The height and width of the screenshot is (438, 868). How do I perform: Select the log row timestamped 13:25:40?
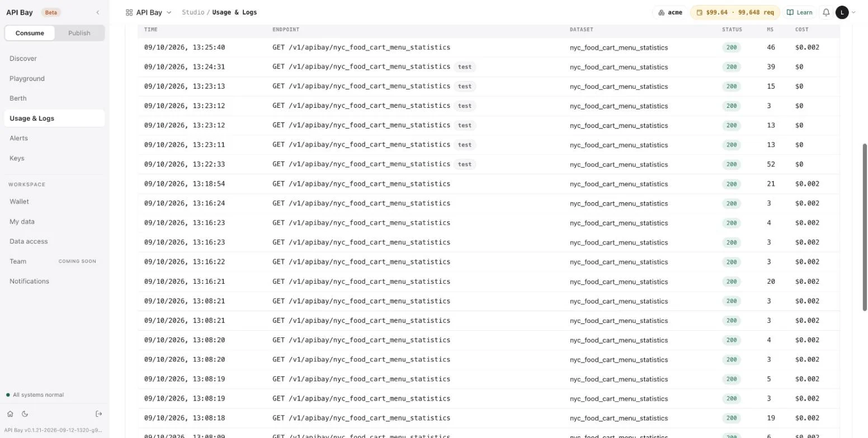pyautogui.click(x=489, y=47)
